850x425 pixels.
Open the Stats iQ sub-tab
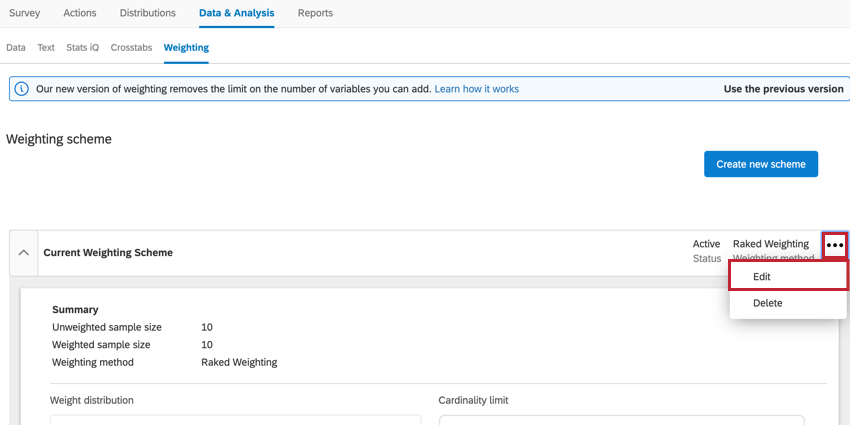[82, 47]
